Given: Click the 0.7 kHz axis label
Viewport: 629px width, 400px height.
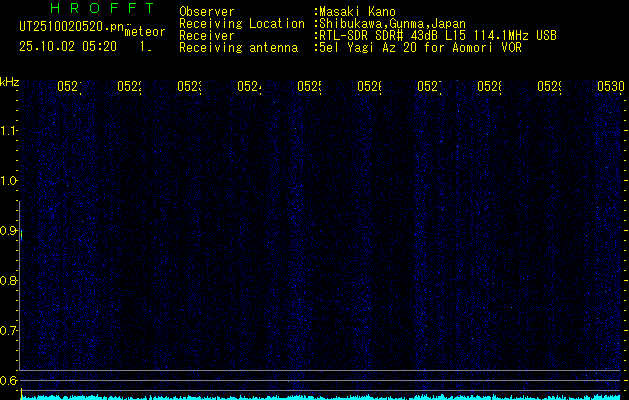Looking at the screenshot, I should click(x=7, y=331).
